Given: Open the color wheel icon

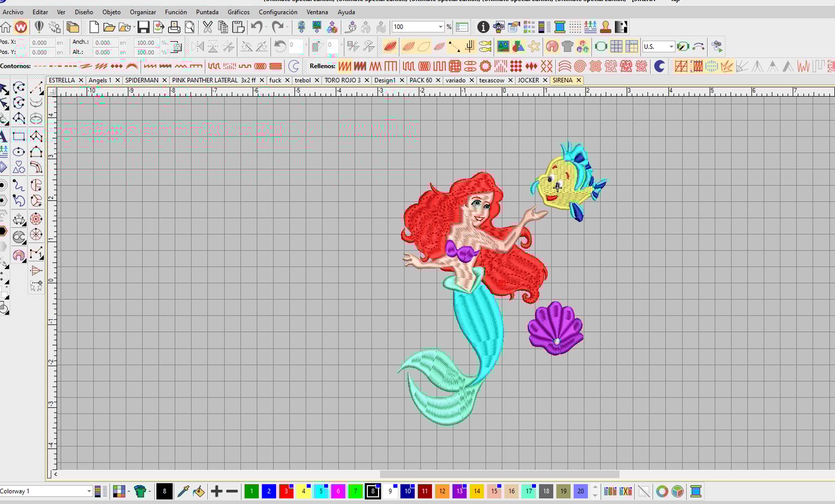Looking at the screenshot, I should tap(662, 491).
